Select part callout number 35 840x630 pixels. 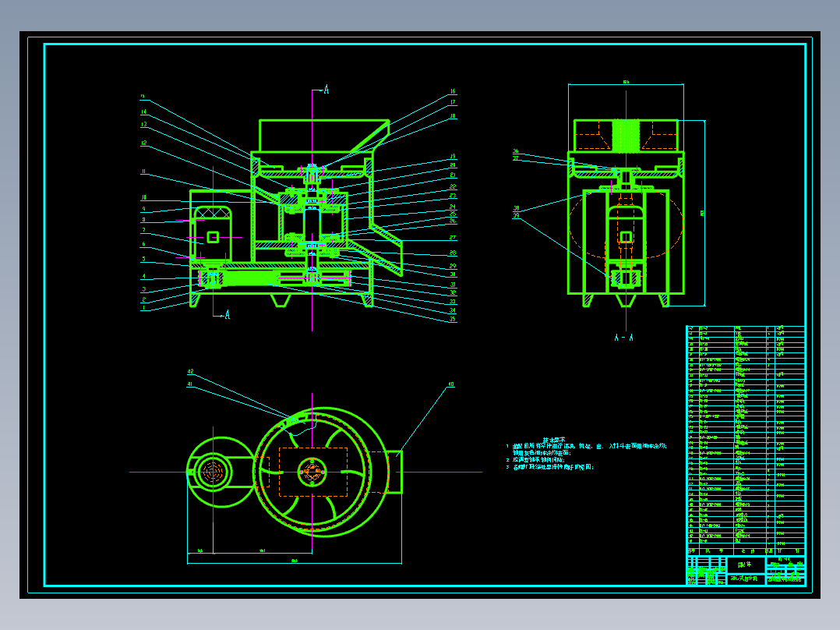(453, 319)
